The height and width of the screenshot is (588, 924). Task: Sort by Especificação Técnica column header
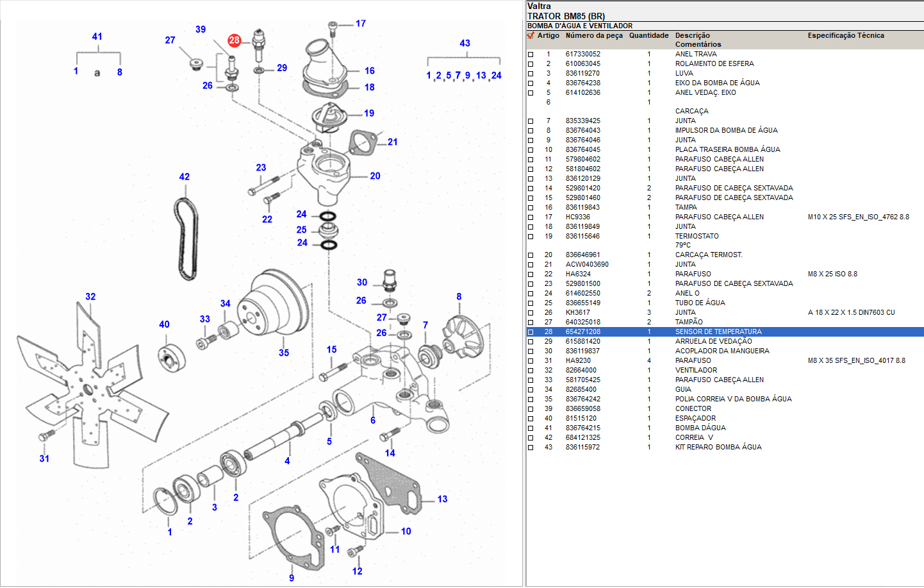tap(845, 35)
